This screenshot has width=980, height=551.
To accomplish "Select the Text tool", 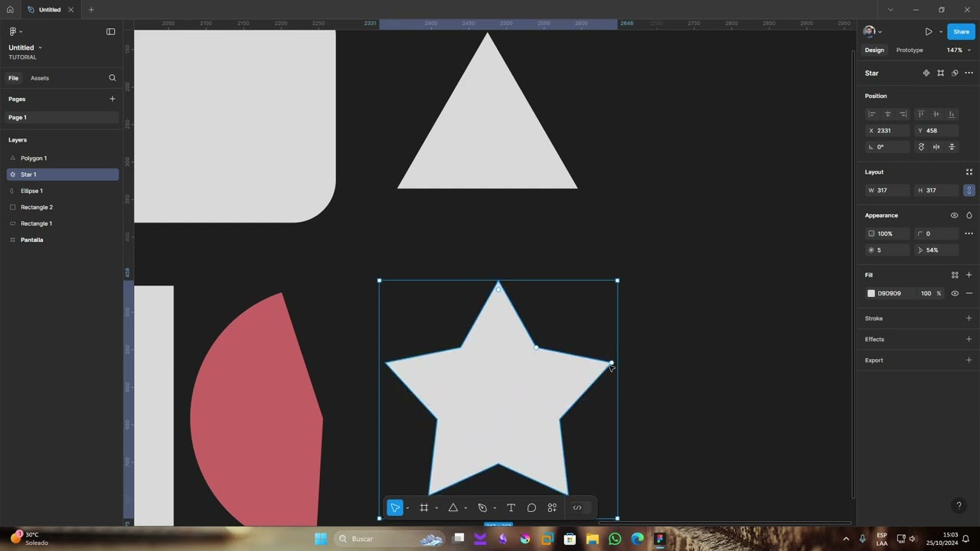I will click(x=511, y=507).
